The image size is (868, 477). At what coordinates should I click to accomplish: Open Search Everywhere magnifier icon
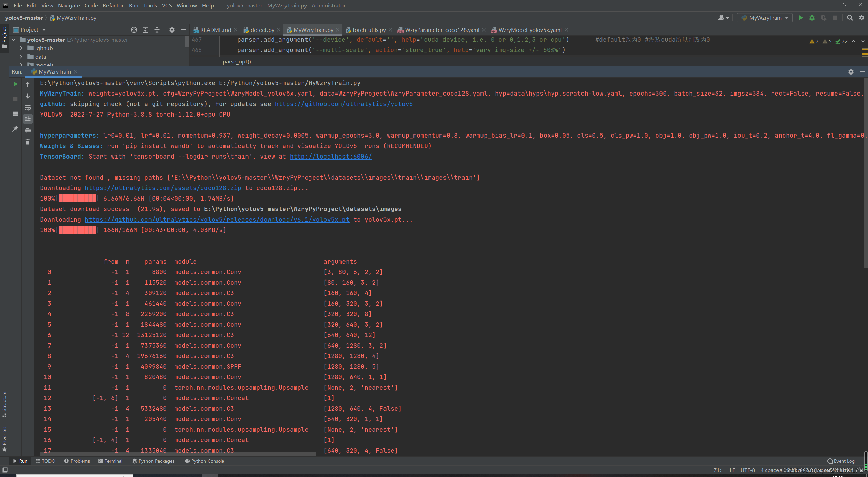tap(850, 18)
